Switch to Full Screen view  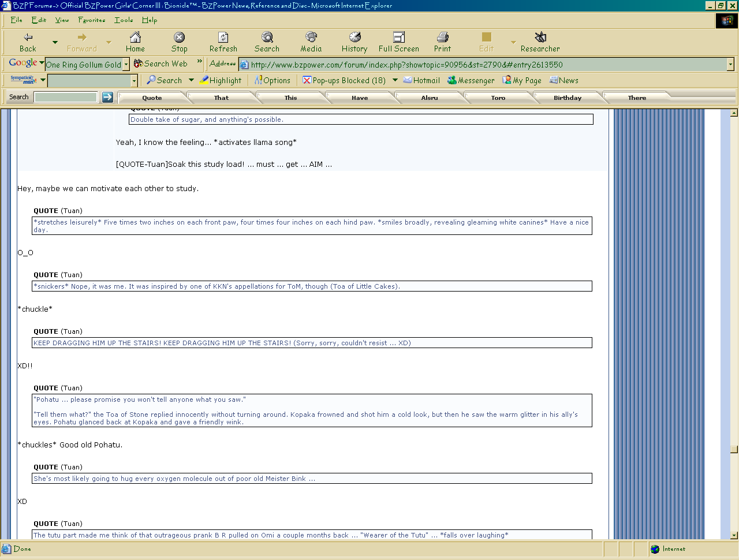[398, 42]
